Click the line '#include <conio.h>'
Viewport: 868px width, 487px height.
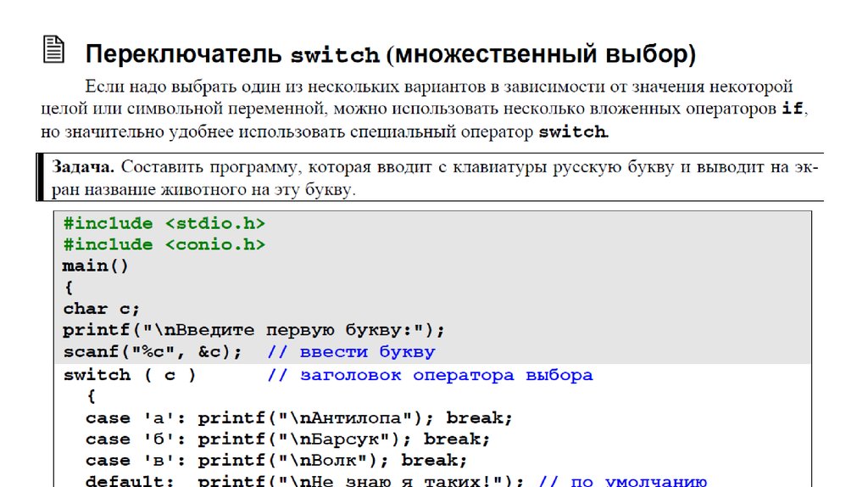pyautogui.click(x=164, y=245)
